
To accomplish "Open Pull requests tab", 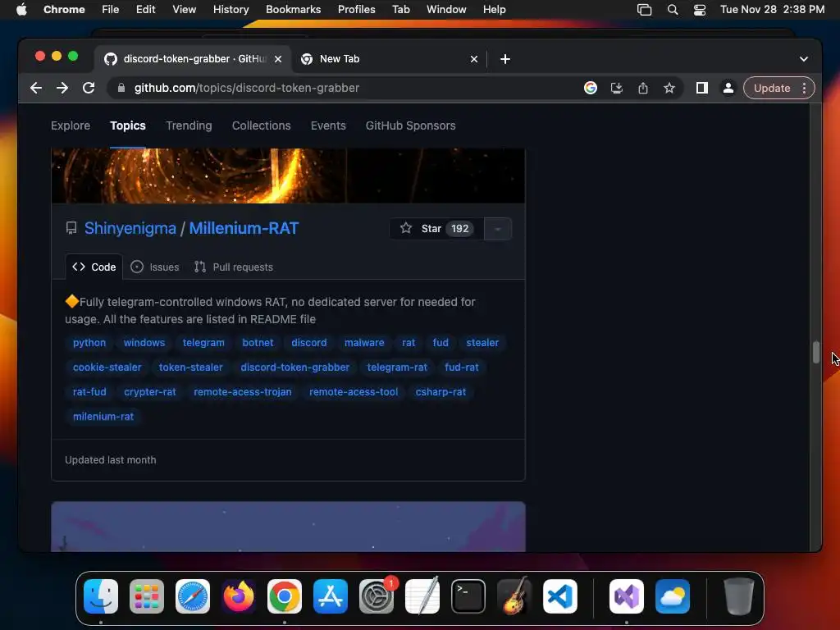I will [234, 267].
